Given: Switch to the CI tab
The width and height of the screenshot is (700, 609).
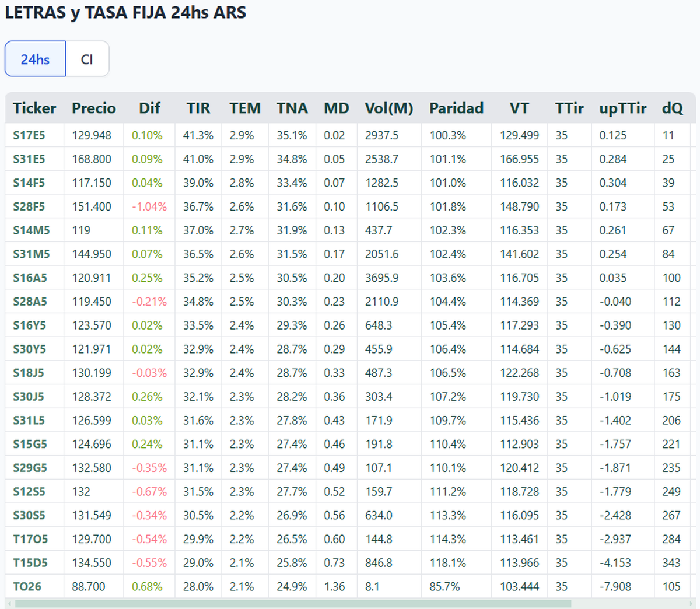Looking at the screenshot, I should point(87,59).
